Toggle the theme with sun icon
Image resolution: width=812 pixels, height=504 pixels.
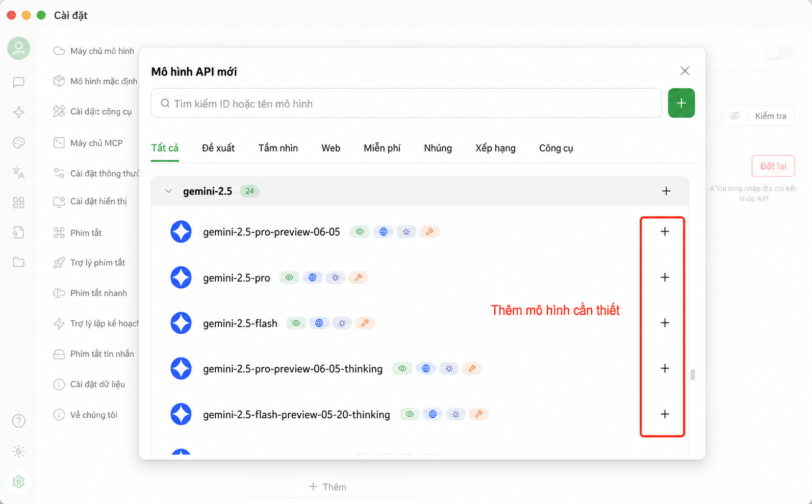19,451
